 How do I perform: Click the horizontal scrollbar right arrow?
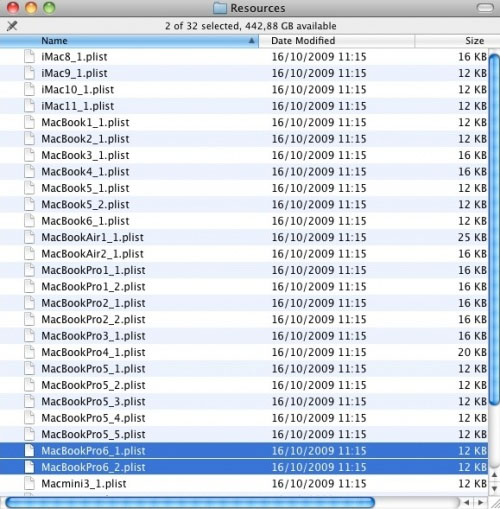point(480,502)
